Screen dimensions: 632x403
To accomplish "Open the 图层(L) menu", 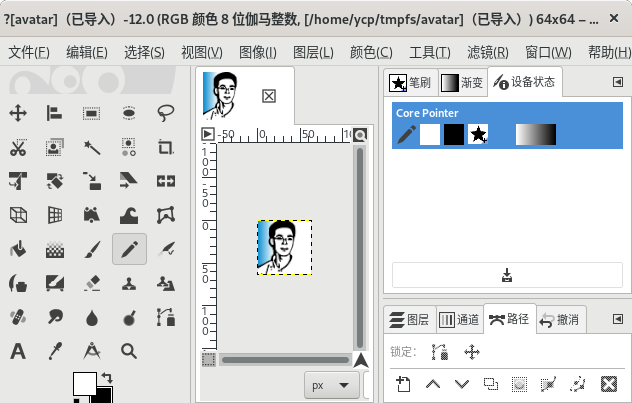I will [313, 52].
